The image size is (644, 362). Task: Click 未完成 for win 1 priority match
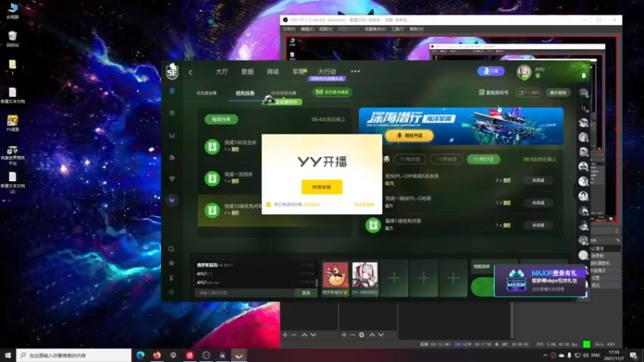click(538, 225)
